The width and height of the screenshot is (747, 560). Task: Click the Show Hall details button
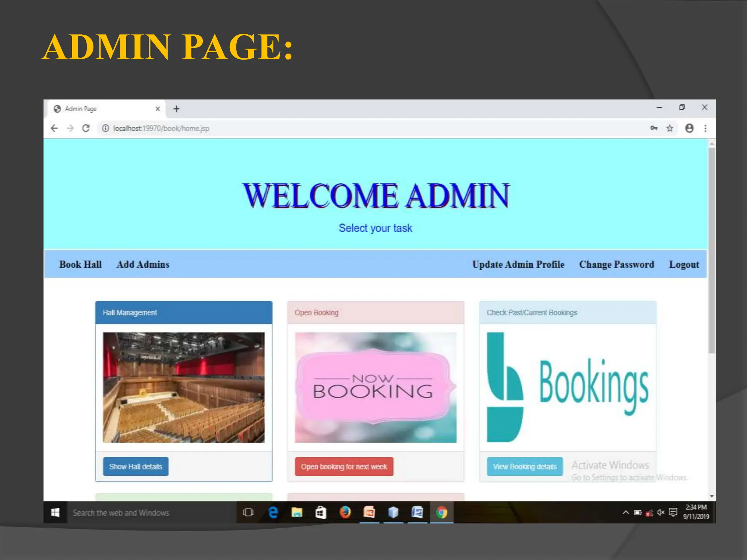(136, 466)
